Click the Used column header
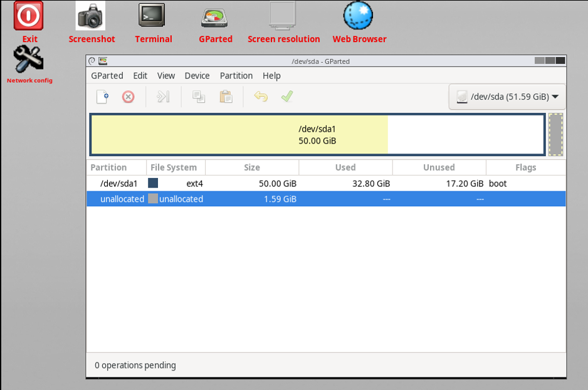The width and height of the screenshot is (588, 390). [x=346, y=167]
